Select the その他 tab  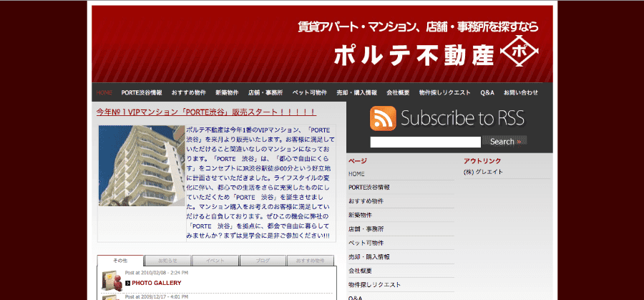point(120,261)
